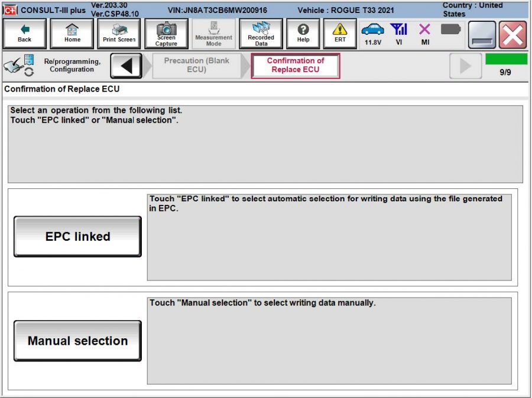532x398 pixels.
Task: Click the Back arrow toolbar icon
Action: [x=25, y=33]
